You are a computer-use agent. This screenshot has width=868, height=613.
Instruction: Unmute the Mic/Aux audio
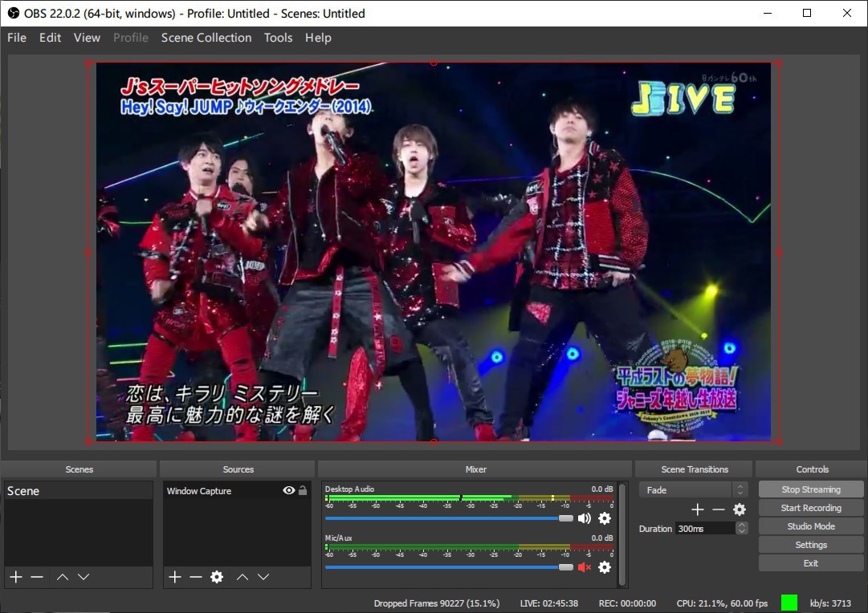[584, 567]
